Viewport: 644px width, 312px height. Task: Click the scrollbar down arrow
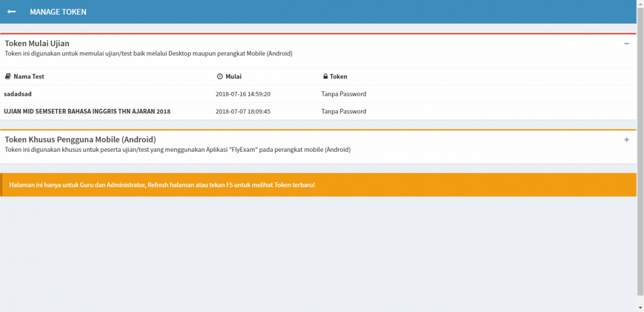click(640, 308)
